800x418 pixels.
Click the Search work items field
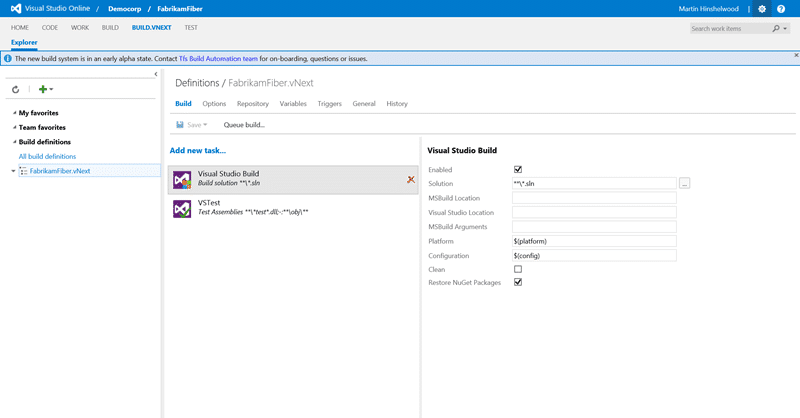[x=730, y=29]
